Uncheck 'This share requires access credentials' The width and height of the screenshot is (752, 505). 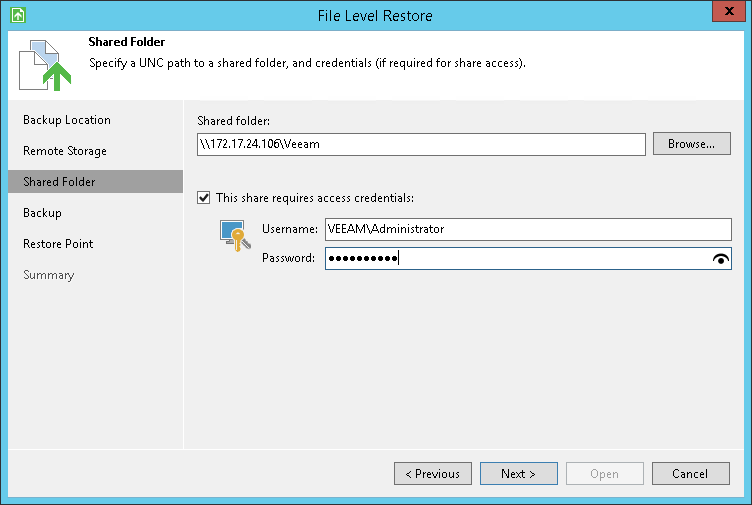coord(205,198)
